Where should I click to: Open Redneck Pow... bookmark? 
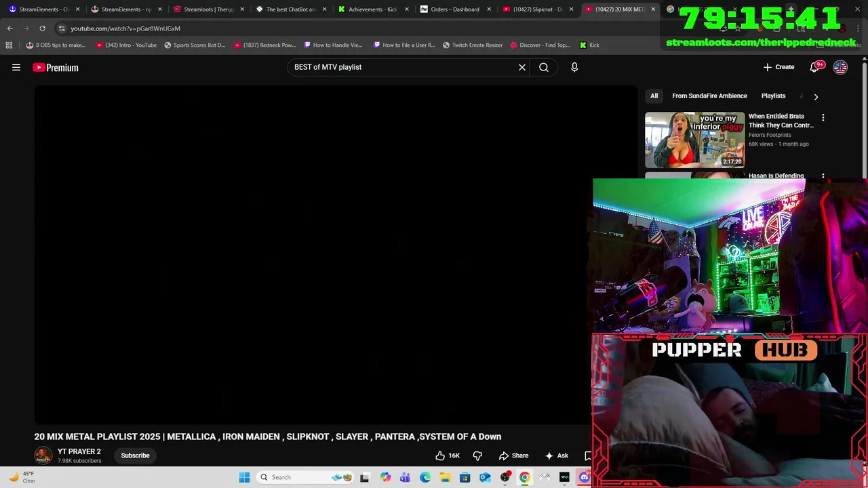point(264,45)
